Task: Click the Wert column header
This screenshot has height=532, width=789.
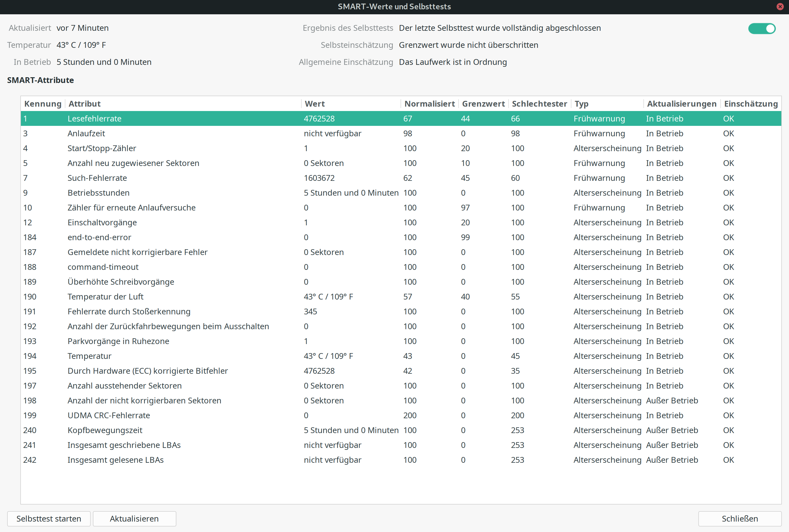Action: [315, 104]
